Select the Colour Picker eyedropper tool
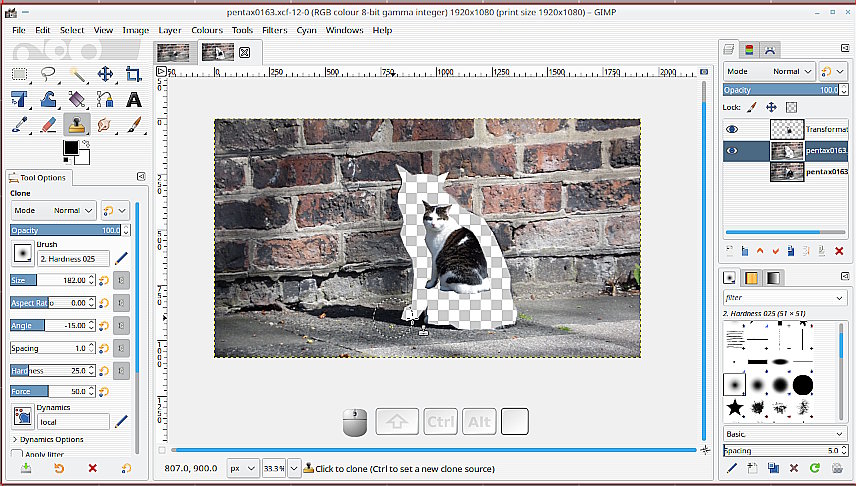 (20, 125)
